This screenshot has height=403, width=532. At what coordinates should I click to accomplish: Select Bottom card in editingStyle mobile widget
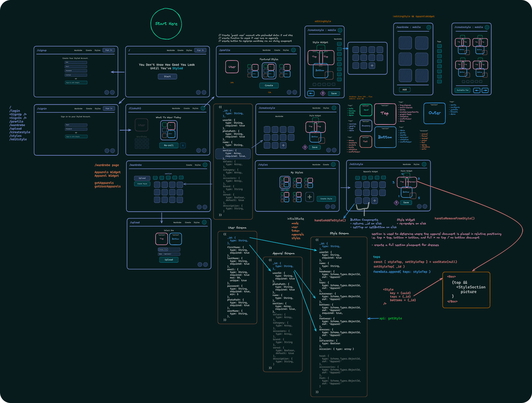click(x=320, y=70)
